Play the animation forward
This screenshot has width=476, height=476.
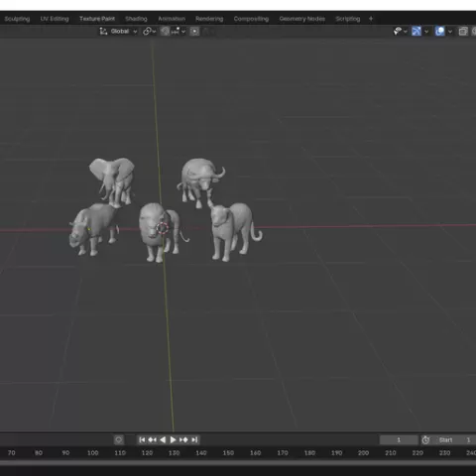pos(173,439)
